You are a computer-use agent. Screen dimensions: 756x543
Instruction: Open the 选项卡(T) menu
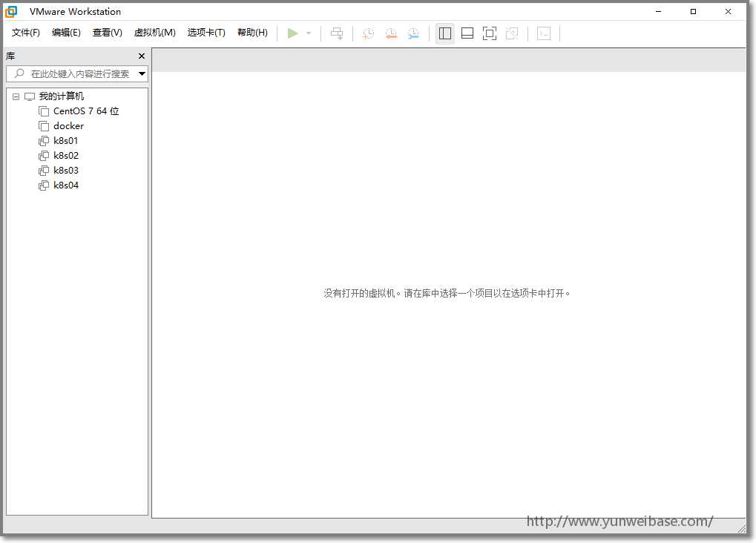coord(206,33)
